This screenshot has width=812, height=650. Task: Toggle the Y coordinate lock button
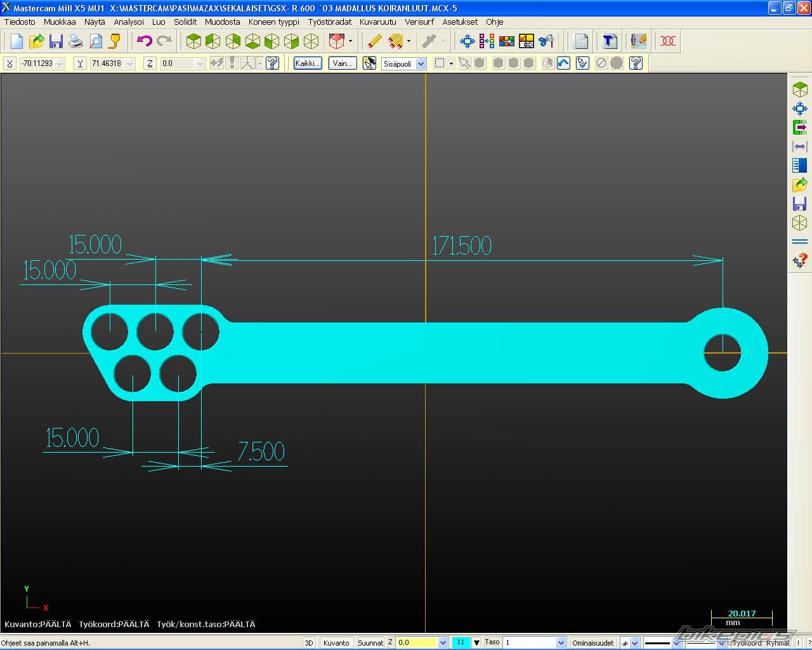(80, 63)
